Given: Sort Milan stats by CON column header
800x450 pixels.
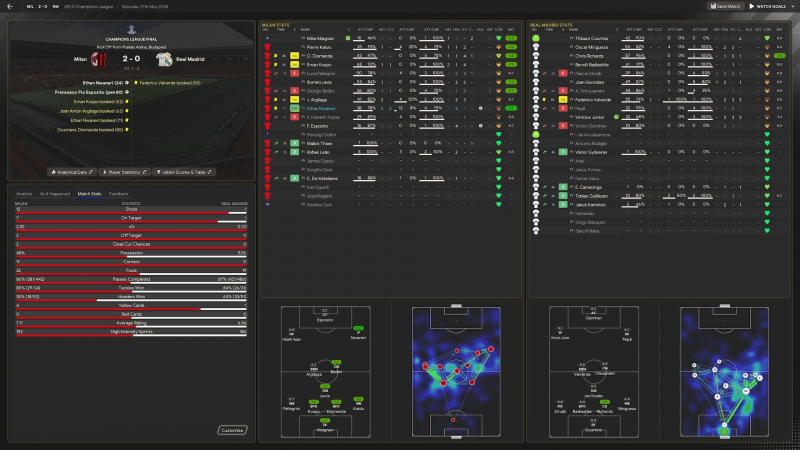Looking at the screenshot, I should tap(498, 30).
